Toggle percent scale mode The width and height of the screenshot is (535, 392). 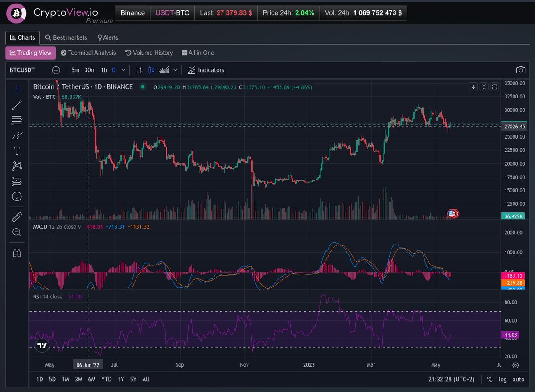(490, 380)
